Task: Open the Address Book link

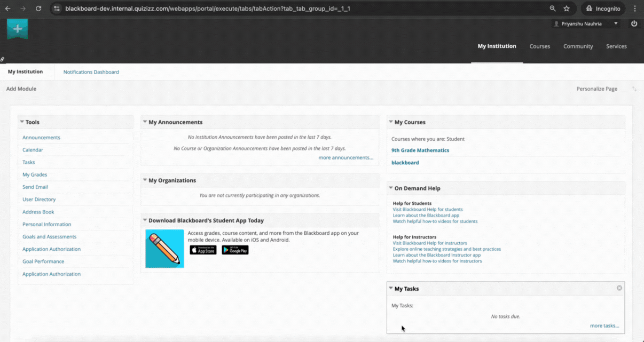Action: click(38, 212)
